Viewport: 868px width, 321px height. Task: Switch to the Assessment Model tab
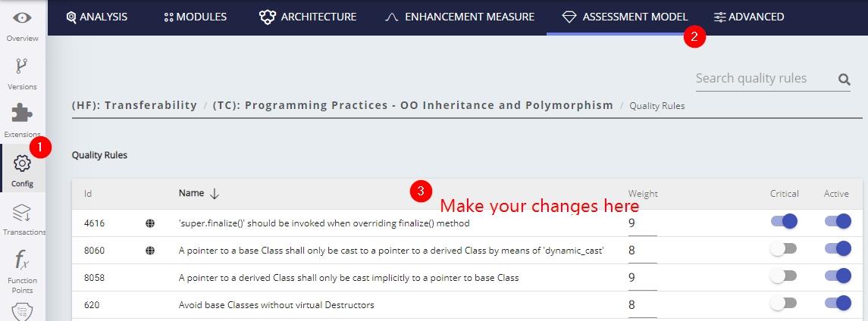click(625, 17)
